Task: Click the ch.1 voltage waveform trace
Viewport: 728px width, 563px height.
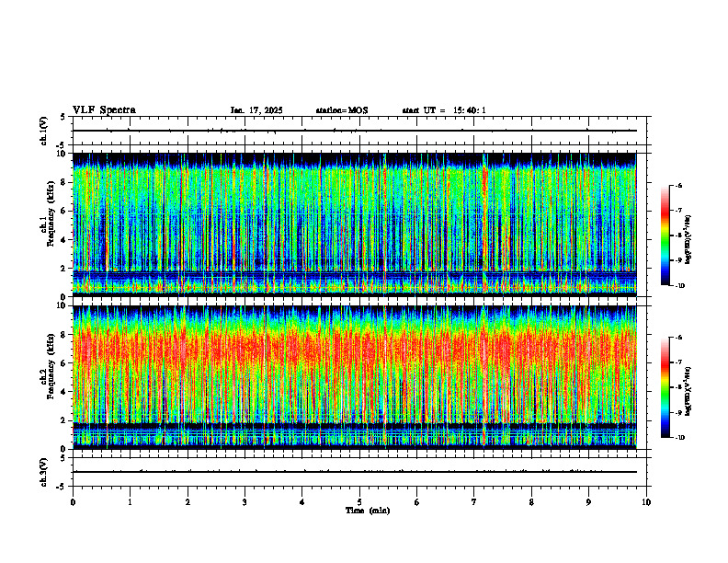Action: [x=354, y=131]
